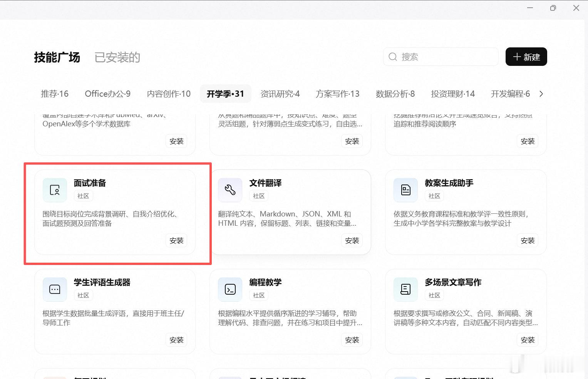Install the 文件翻译 skill
Image resolution: width=588 pixels, height=379 pixels.
tap(352, 240)
